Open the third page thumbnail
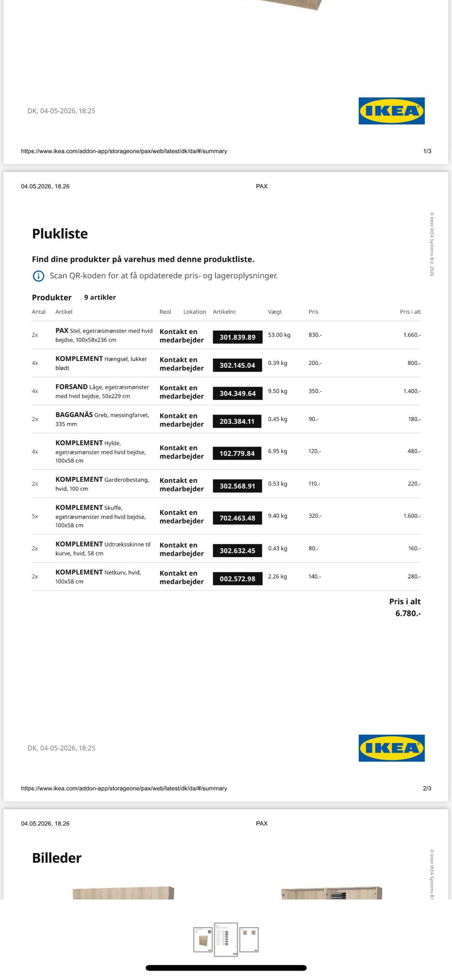This screenshot has height=980, width=452. [x=249, y=940]
